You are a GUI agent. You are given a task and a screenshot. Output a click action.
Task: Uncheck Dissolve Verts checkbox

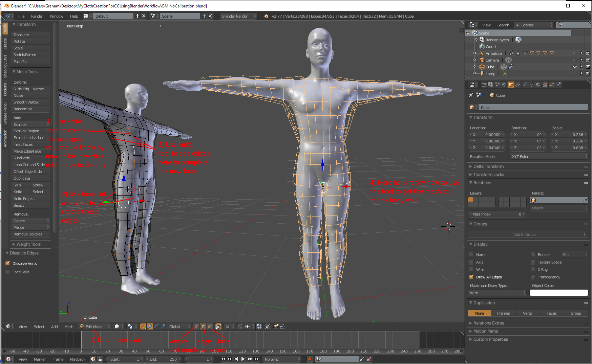(8, 263)
